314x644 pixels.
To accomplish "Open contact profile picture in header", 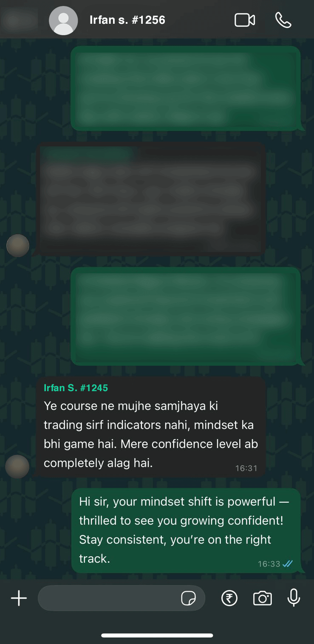I will coord(63,20).
